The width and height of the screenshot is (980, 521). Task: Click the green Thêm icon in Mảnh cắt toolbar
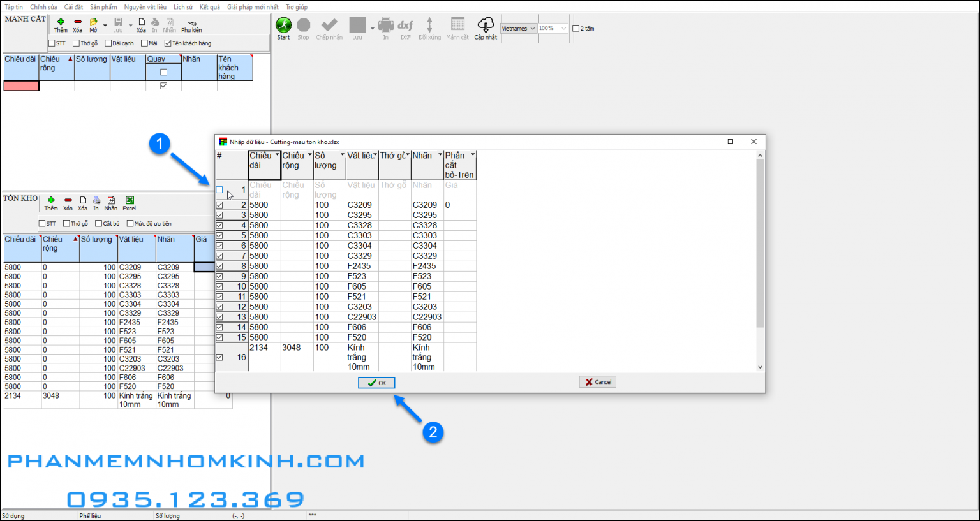tap(61, 22)
